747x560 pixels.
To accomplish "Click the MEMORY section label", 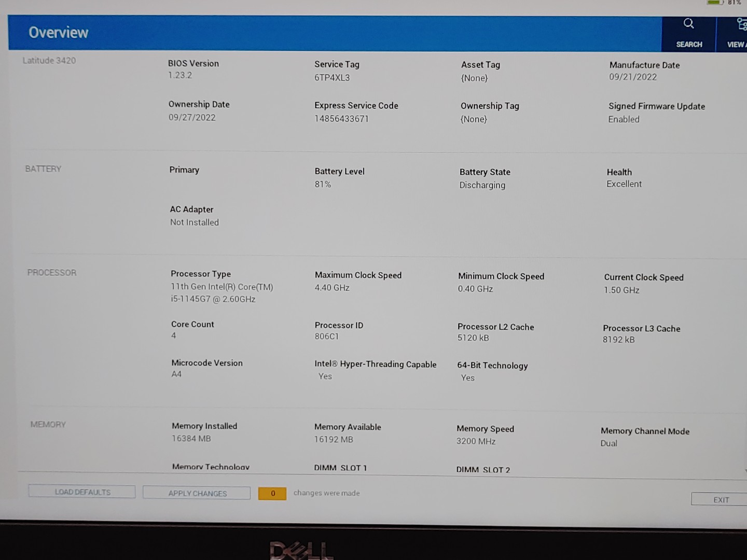I will click(x=48, y=425).
